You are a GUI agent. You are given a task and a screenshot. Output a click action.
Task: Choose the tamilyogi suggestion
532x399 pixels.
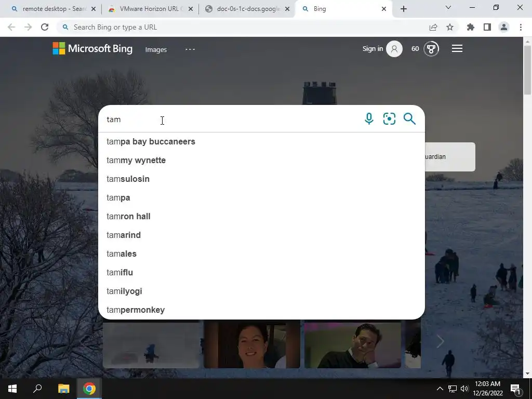(261, 291)
